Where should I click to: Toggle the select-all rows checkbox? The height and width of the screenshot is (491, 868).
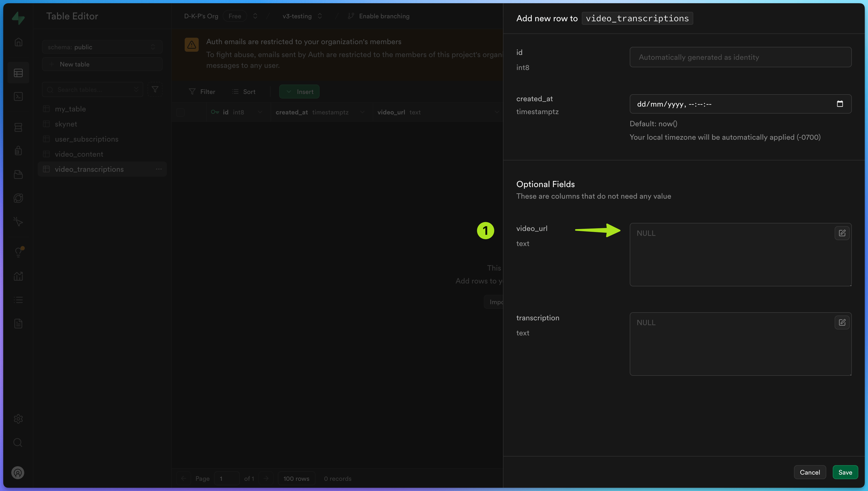pyautogui.click(x=181, y=112)
